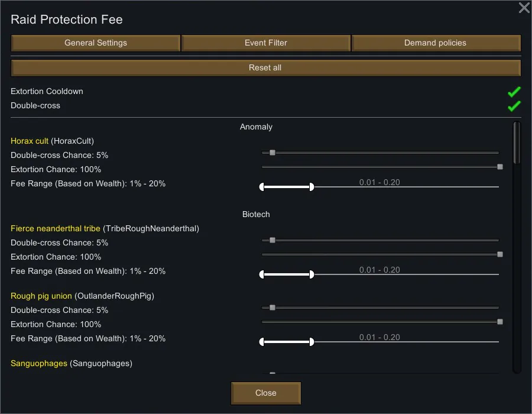This screenshot has height=414, width=532.
Task: Click the Rough pig union Double-cross Chance slider
Action: pyautogui.click(x=273, y=308)
